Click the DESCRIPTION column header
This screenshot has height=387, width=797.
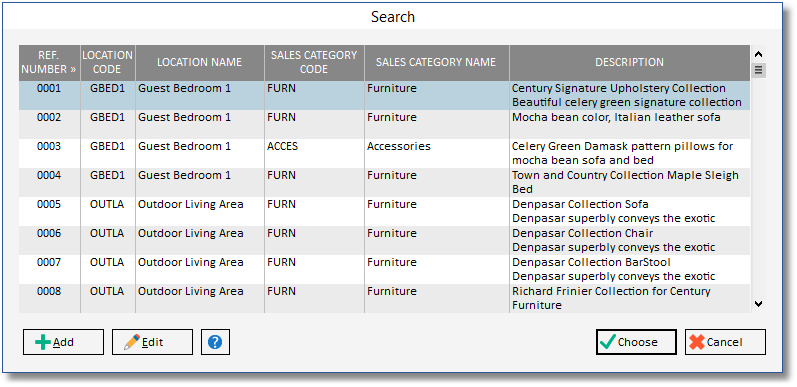click(629, 62)
